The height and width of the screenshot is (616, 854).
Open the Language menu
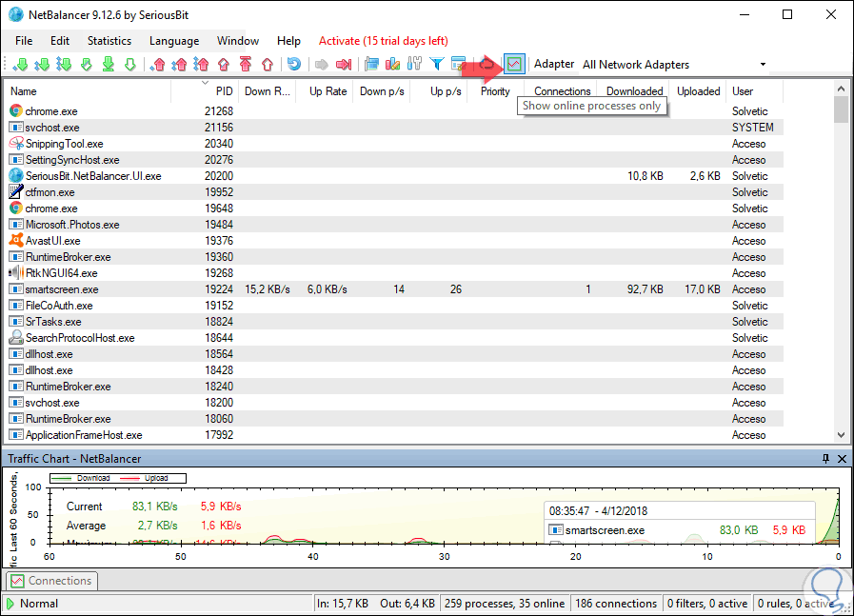click(174, 41)
